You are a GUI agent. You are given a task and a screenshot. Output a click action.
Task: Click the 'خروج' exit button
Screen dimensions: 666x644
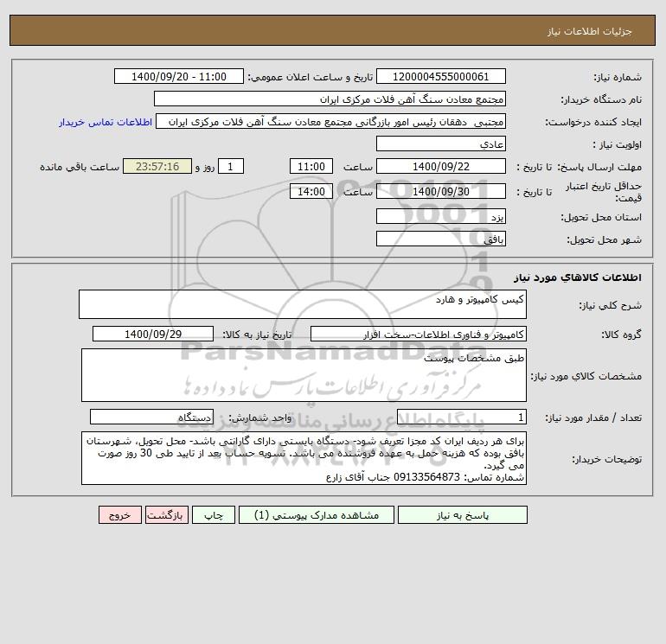click(119, 515)
